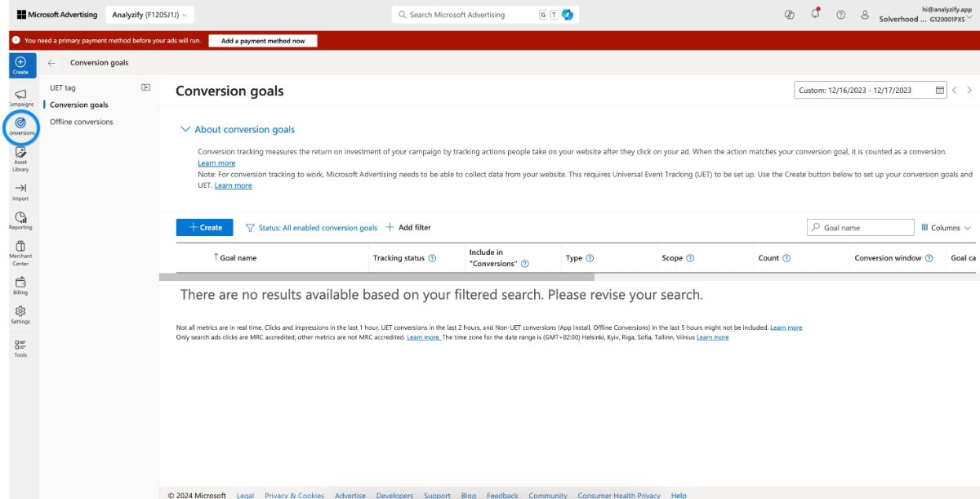
Task: Open the Support footer link
Action: [x=437, y=495]
